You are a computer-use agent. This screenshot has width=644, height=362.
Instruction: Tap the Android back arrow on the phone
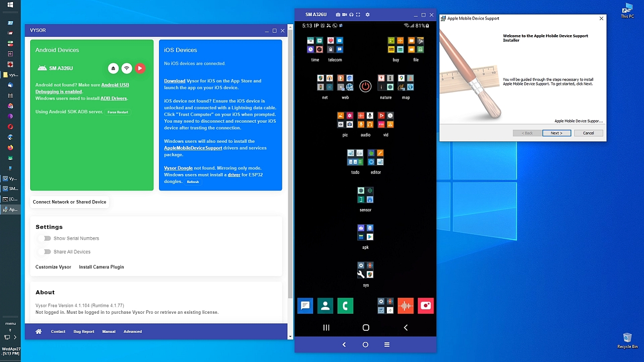tap(406, 328)
